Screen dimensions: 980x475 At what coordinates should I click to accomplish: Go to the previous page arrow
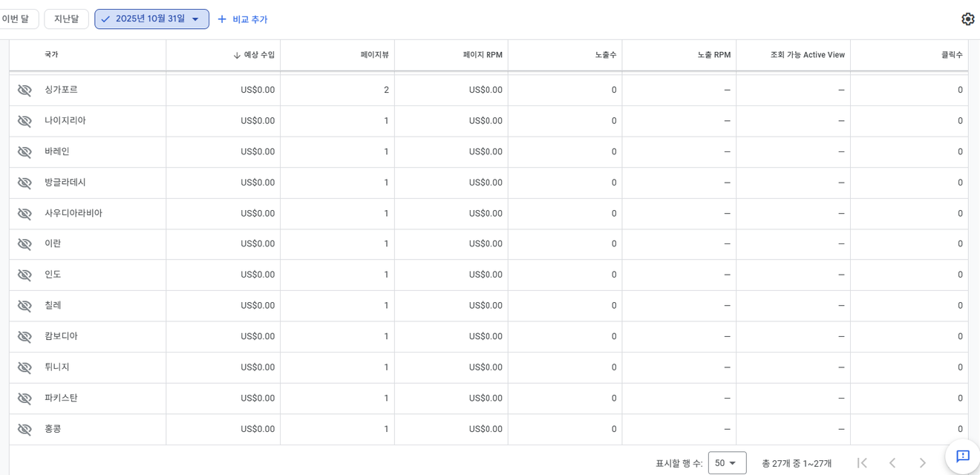point(892,463)
